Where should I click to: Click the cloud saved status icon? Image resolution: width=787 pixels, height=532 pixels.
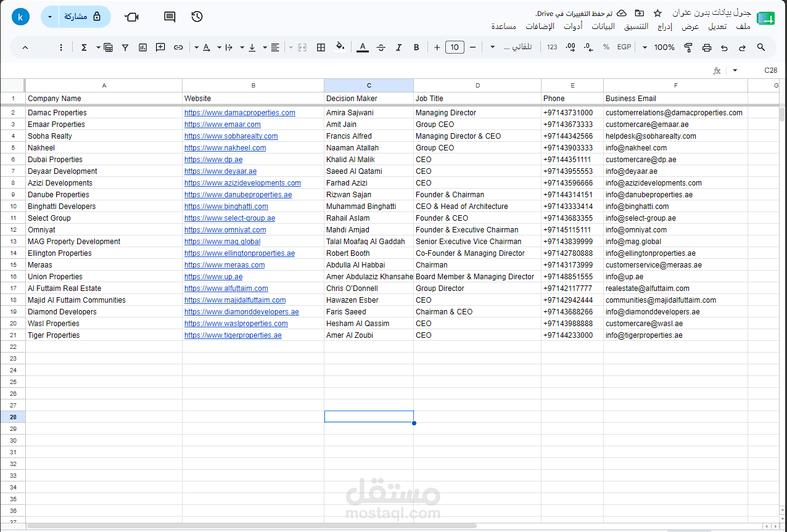click(x=622, y=13)
